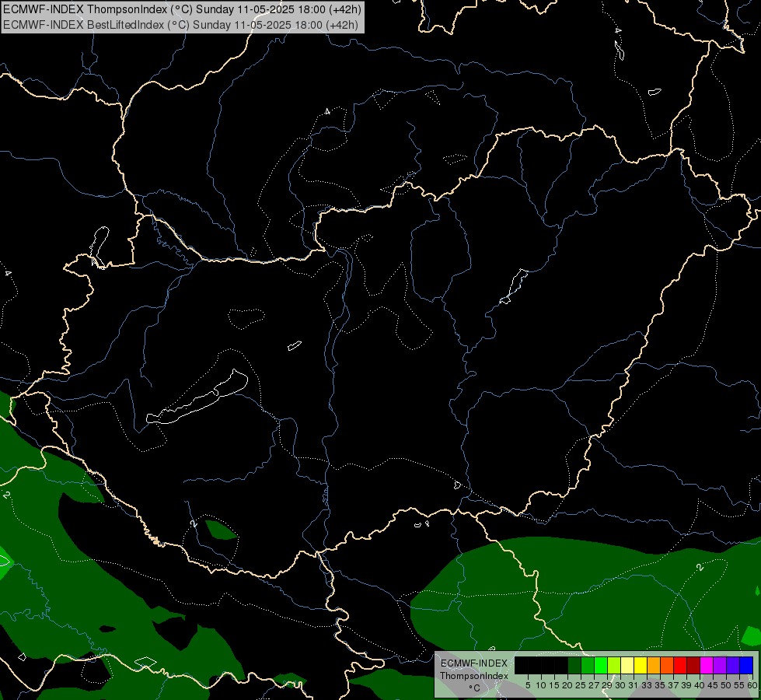Click the medium green 25-27 legend swatch
The height and width of the screenshot is (700, 761).
[588, 665]
